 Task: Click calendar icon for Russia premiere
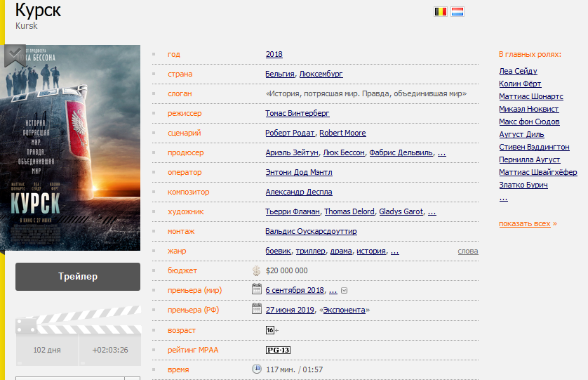click(x=257, y=308)
